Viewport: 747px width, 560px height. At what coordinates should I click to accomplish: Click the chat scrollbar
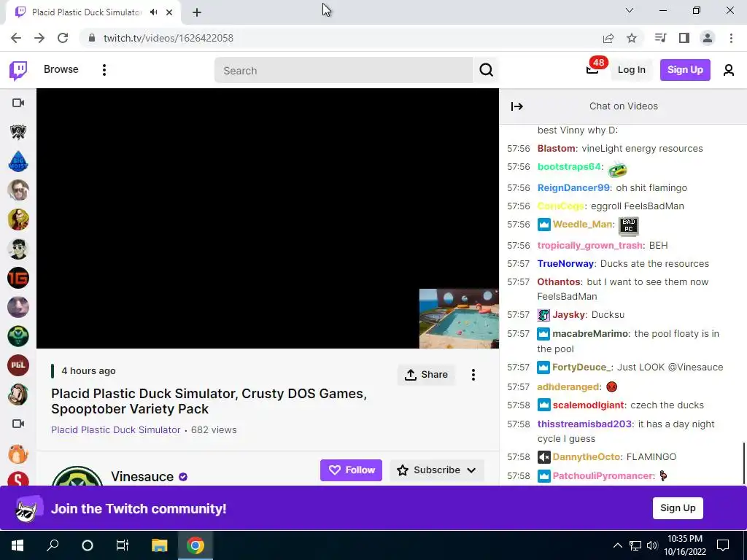click(x=743, y=463)
